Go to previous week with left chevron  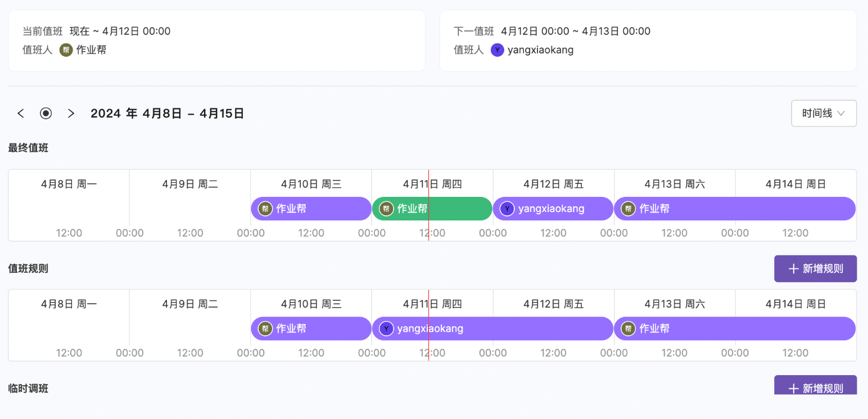[21, 114]
